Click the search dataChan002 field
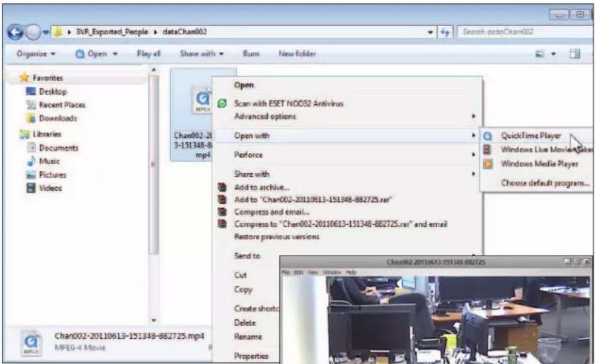This screenshot has height=364, width=595. pyautogui.click(x=524, y=32)
